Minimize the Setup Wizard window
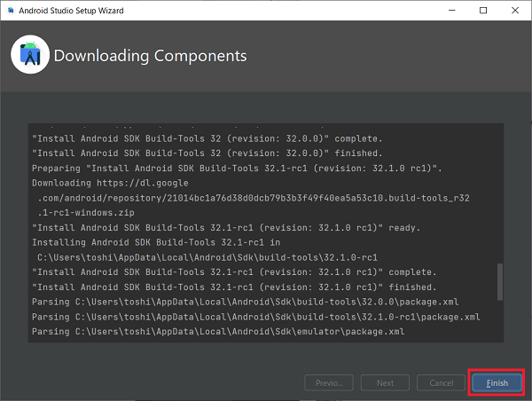Viewport: 532px width, 401px height. 451,11
